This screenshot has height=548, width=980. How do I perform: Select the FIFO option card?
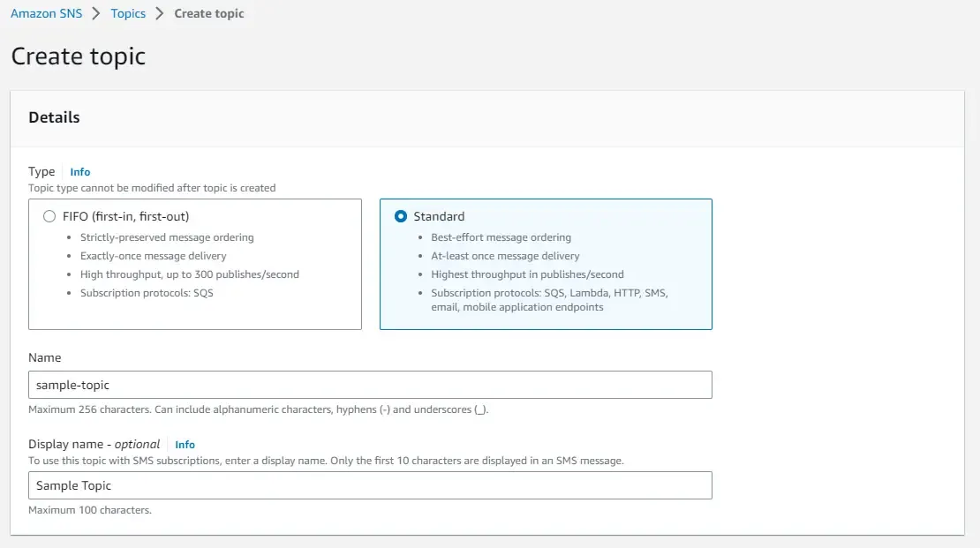tap(195, 264)
